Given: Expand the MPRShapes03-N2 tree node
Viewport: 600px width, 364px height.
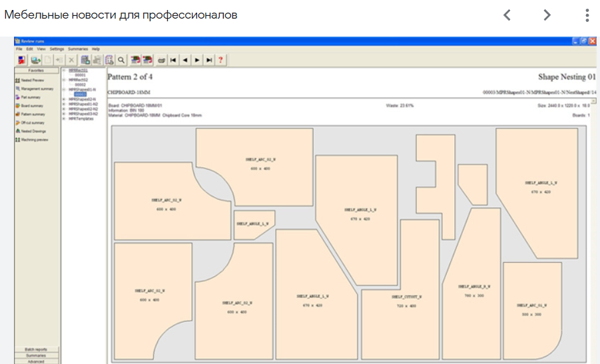Looking at the screenshot, I should (x=64, y=114).
